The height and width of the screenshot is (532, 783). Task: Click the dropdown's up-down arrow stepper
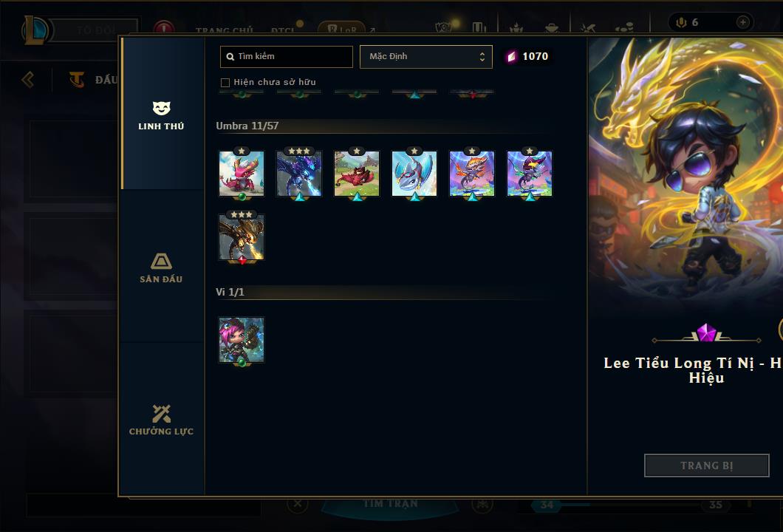pyautogui.click(x=482, y=56)
